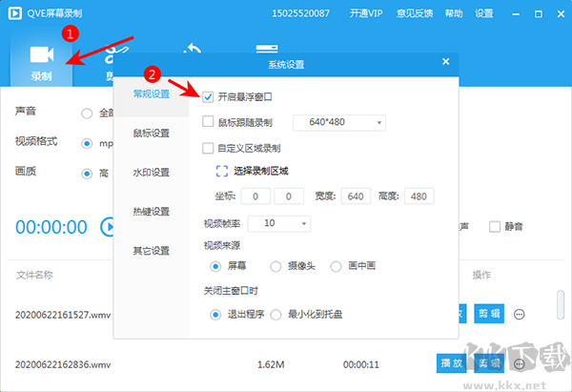Viewport: 572px width, 392px height.
Task: Enable 开启悬浮窗口 checkbox
Action: tap(209, 96)
